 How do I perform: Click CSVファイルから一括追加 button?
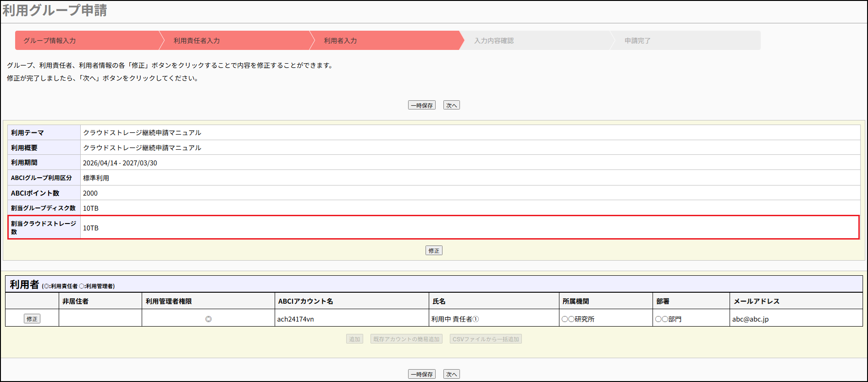(486, 339)
